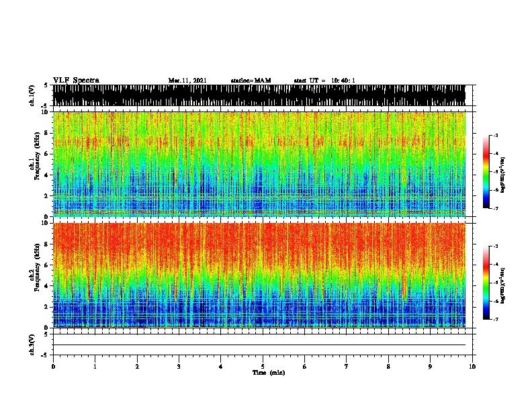Click the black ch.1 voltage waveform panel
This screenshot has width=532, height=411.
(x=259, y=95)
